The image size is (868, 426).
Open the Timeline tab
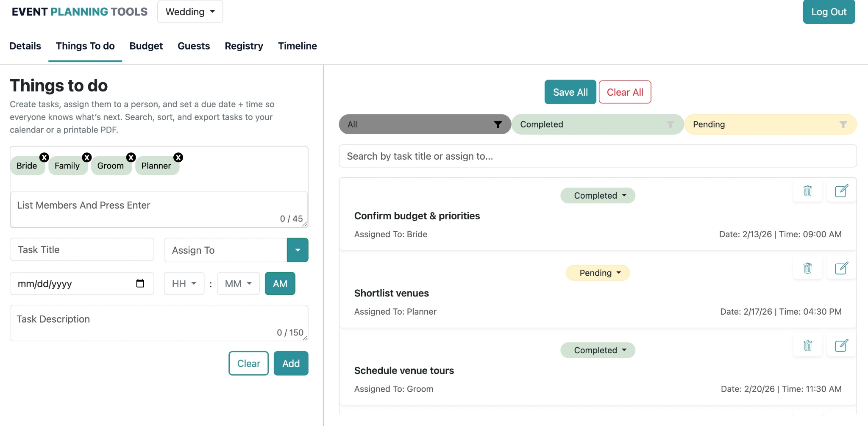(x=297, y=46)
